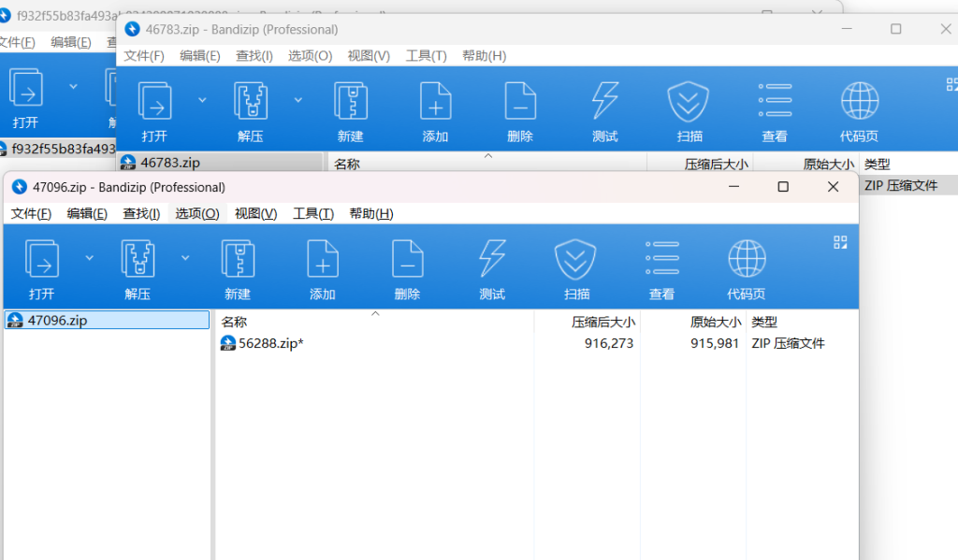This screenshot has height=560, width=958.
Task: Open the 选项(O) menu in 47096.zip window
Action: click(196, 214)
